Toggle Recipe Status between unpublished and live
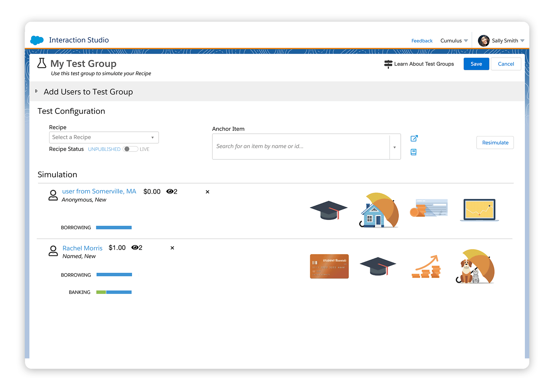Image resolution: width=557 pixels, height=392 pixels. click(130, 149)
